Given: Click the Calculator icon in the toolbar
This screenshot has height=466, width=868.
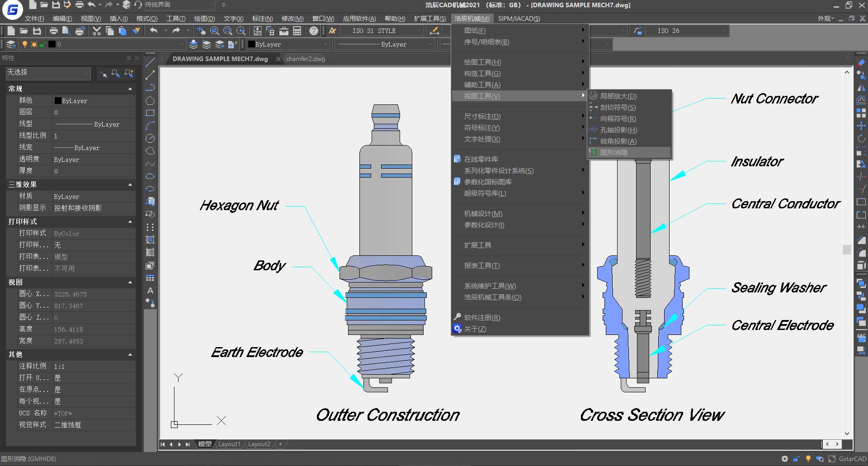Looking at the screenshot, I should (x=297, y=31).
